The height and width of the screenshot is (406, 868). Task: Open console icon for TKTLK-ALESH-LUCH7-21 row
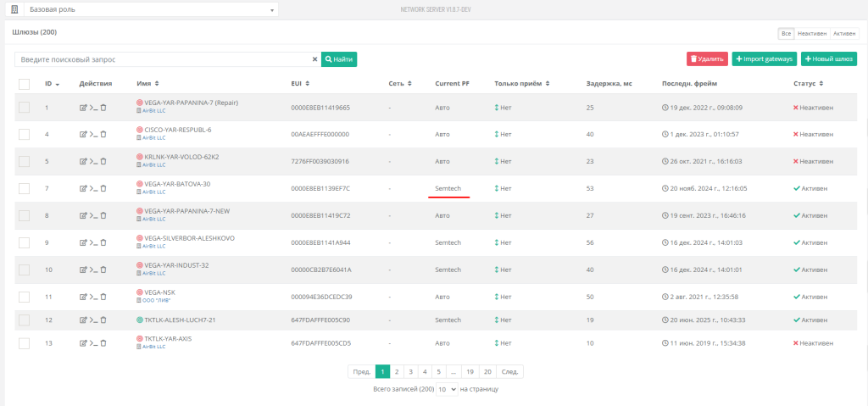(x=92, y=320)
